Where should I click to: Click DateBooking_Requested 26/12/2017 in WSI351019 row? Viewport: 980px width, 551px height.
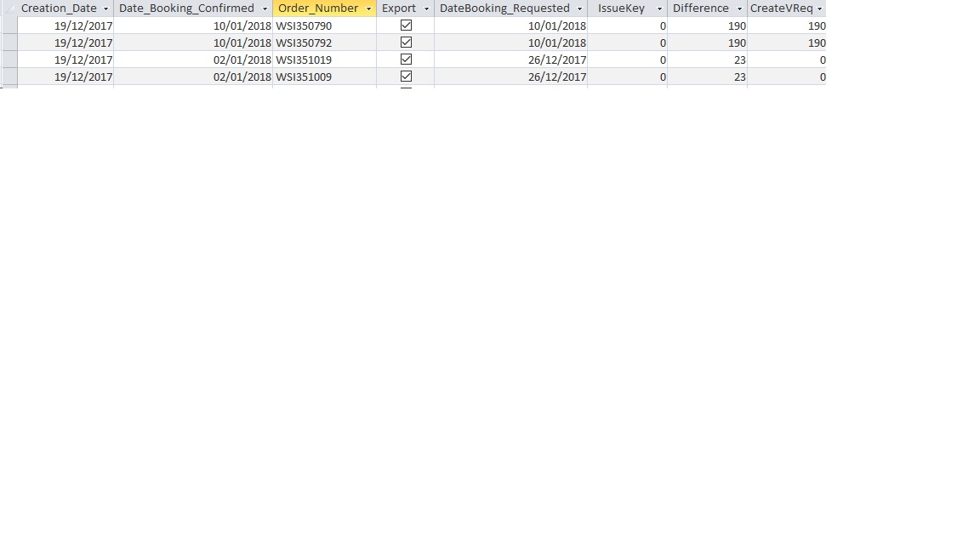pyautogui.click(x=510, y=60)
